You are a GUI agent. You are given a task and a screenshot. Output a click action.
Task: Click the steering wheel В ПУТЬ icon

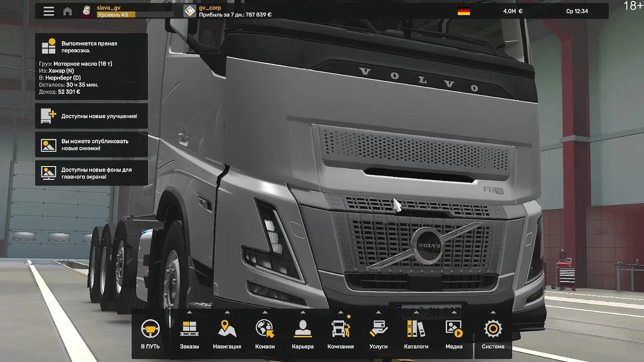tap(150, 329)
